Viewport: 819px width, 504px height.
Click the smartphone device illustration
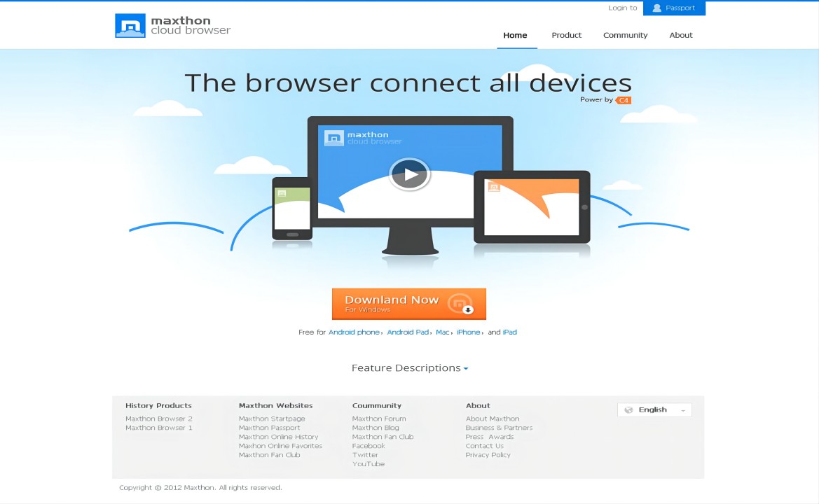click(x=292, y=209)
